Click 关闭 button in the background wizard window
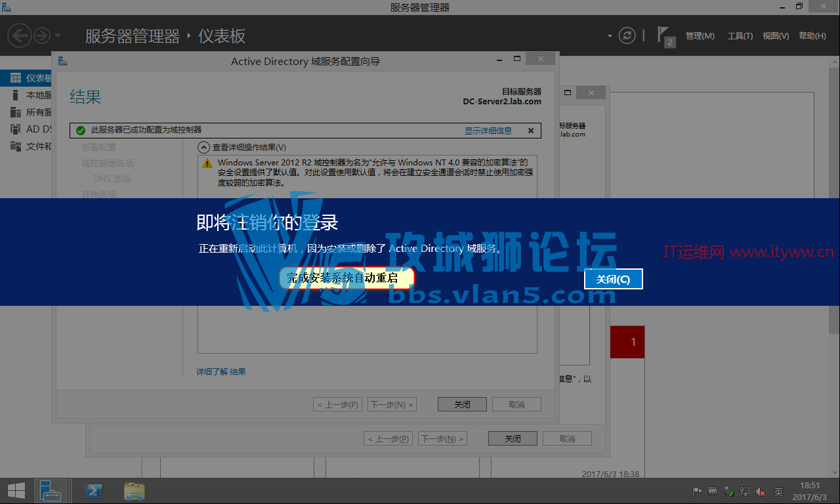This screenshot has height=504, width=840. pyautogui.click(x=513, y=438)
